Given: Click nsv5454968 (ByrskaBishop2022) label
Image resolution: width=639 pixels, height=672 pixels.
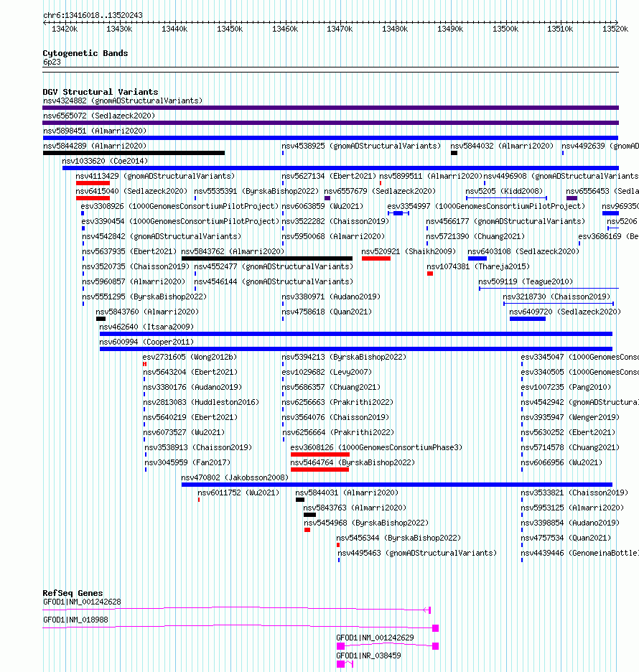Looking at the screenshot, I should point(366,523).
